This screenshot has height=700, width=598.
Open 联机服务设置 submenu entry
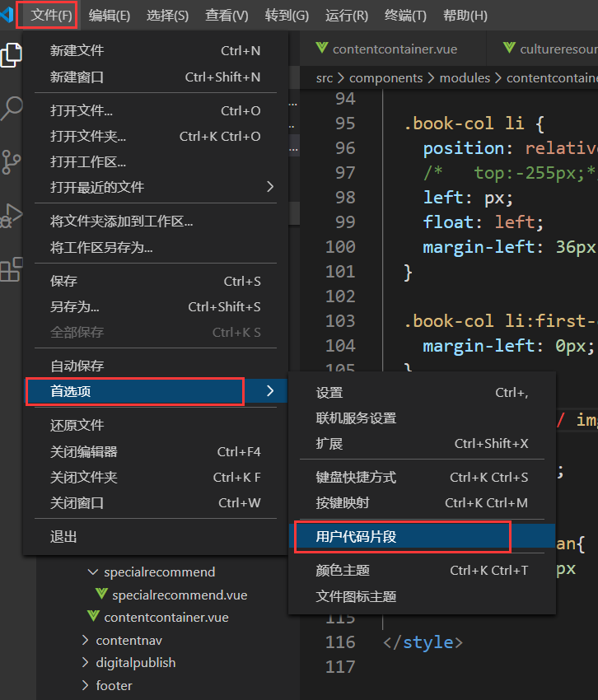422,418
